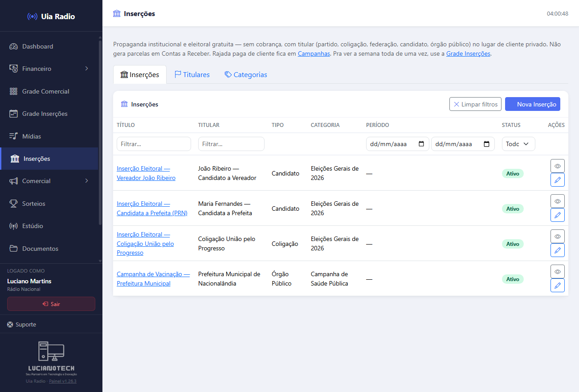Edit the Candidata a Prefeita insertion

click(557, 215)
